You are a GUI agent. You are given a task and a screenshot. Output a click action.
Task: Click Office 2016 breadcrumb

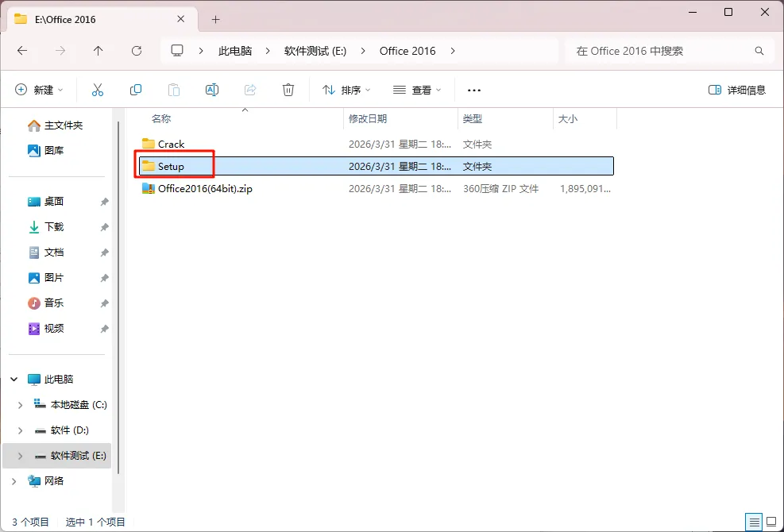pyautogui.click(x=407, y=51)
